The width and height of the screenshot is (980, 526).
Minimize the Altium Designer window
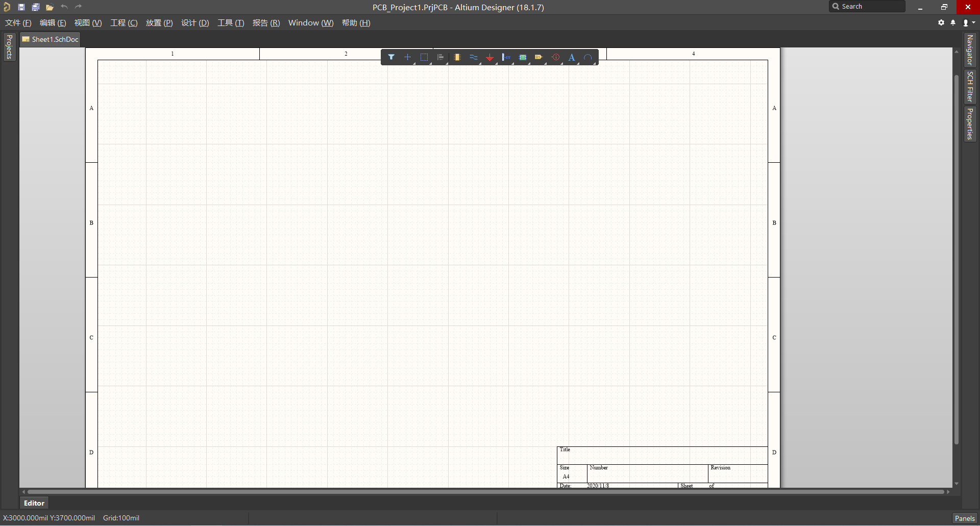(x=920, y=7)
